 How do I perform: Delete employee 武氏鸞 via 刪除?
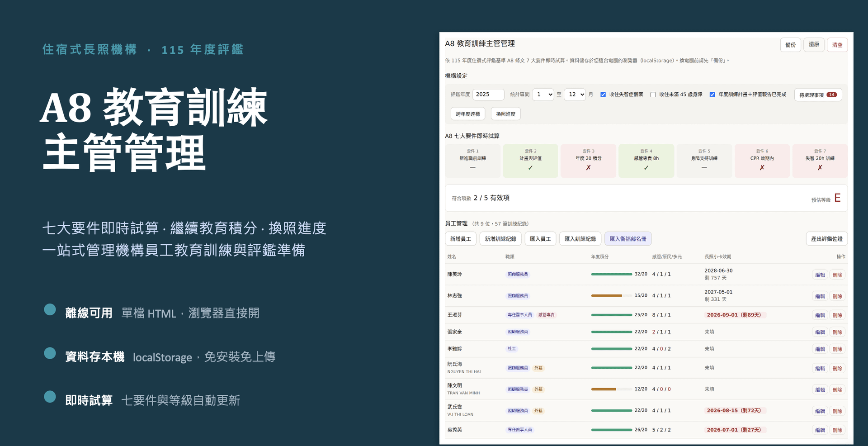tap(837, 411)
